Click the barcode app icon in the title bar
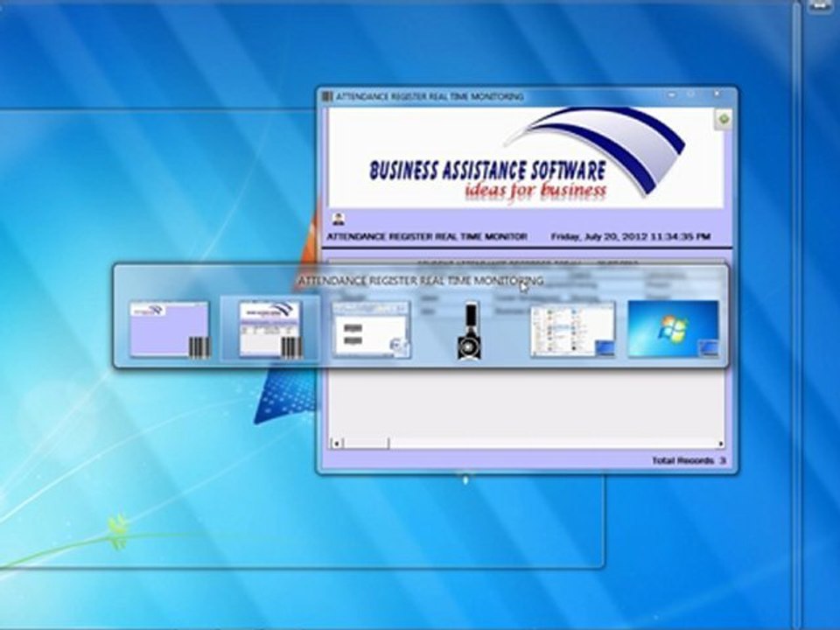Viewport: 840px width, 630px height. pos(326,96)
